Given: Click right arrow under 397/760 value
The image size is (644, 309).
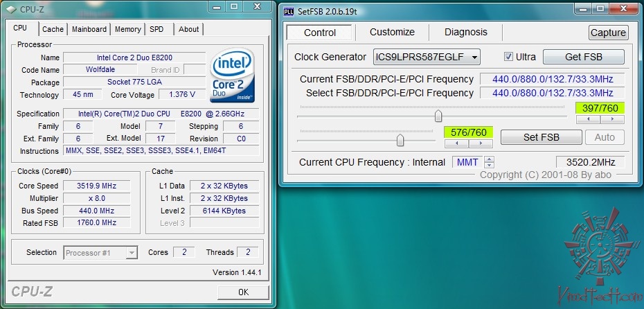Looking at the screenshot, I should (612, 119).
